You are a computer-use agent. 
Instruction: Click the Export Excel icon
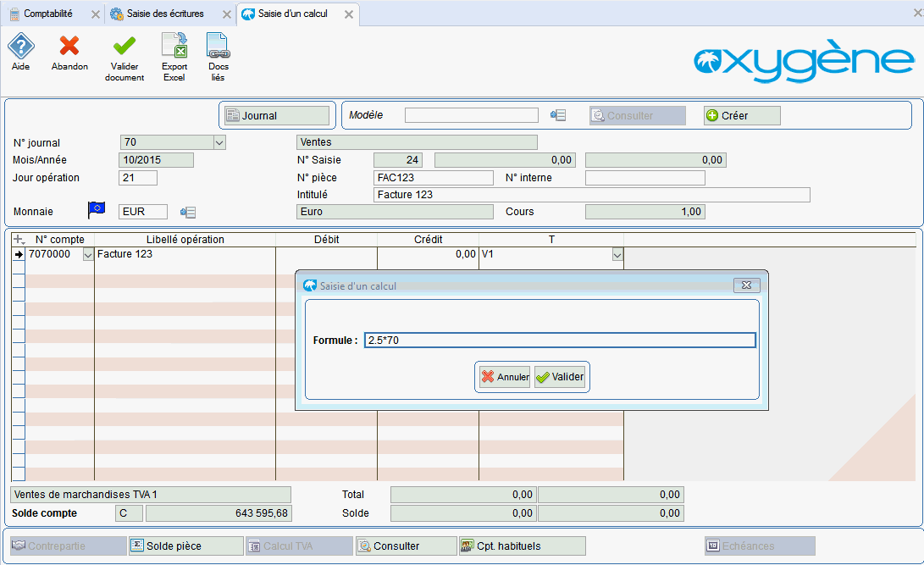pos(174,47)
